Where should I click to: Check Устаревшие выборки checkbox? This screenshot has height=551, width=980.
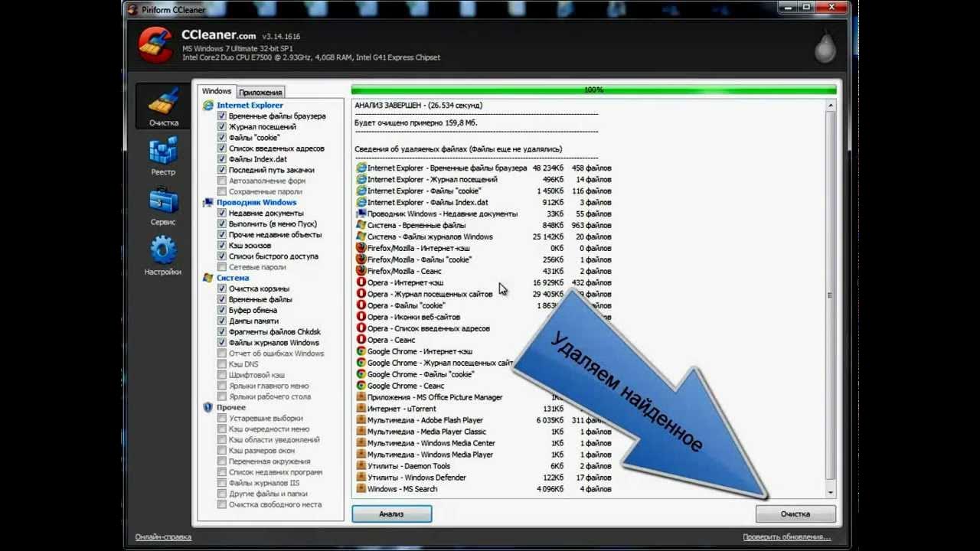pyautogui.click(x=222, y=419)
